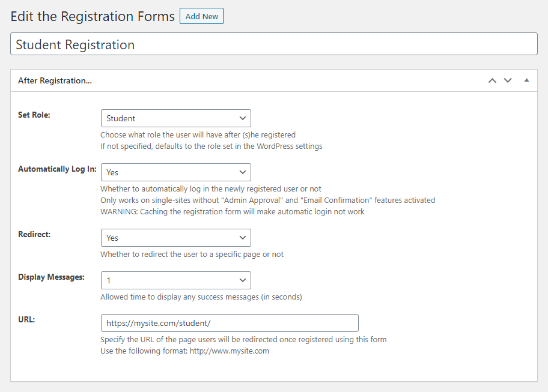
Task: Edit the Student Registration title field
Action: click(273, 44)
